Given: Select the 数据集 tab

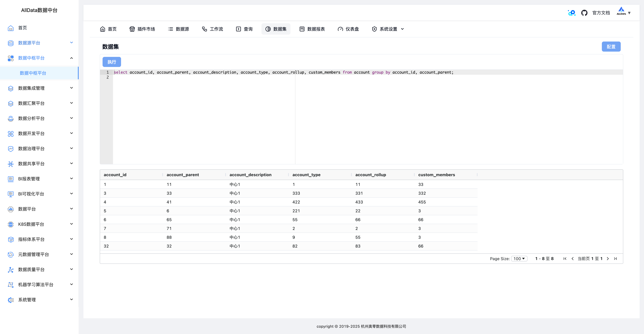Looking at the screenshot, I should (x=276, y=29).
